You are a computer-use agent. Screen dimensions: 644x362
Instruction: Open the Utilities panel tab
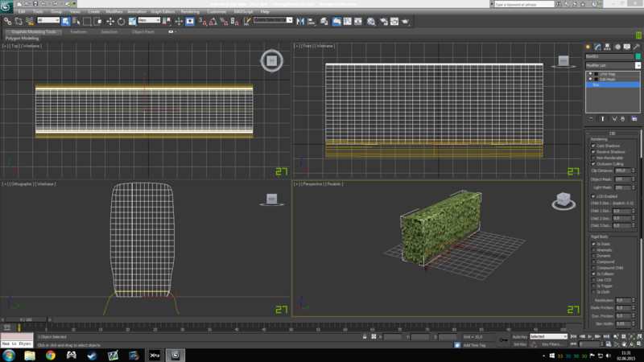636,47
